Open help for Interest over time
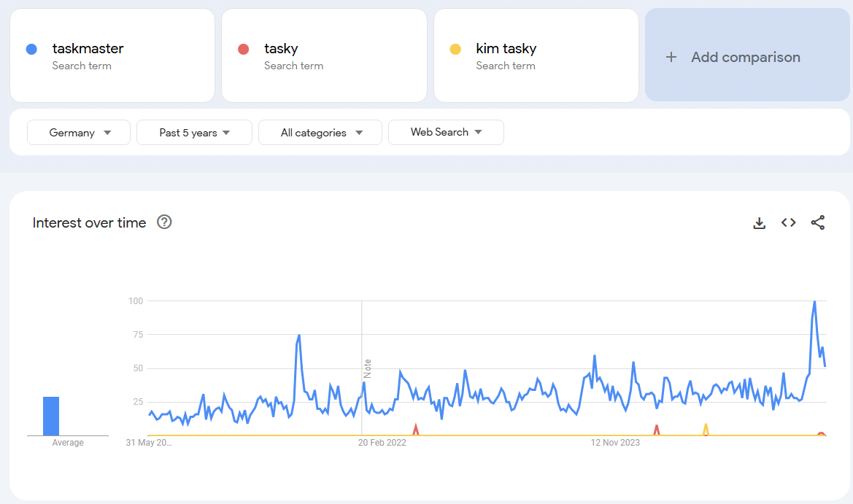 click(x=164, y=222)
